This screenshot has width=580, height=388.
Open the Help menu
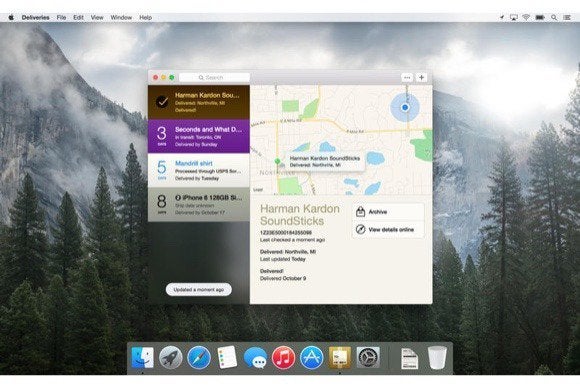tap(145, 17)
